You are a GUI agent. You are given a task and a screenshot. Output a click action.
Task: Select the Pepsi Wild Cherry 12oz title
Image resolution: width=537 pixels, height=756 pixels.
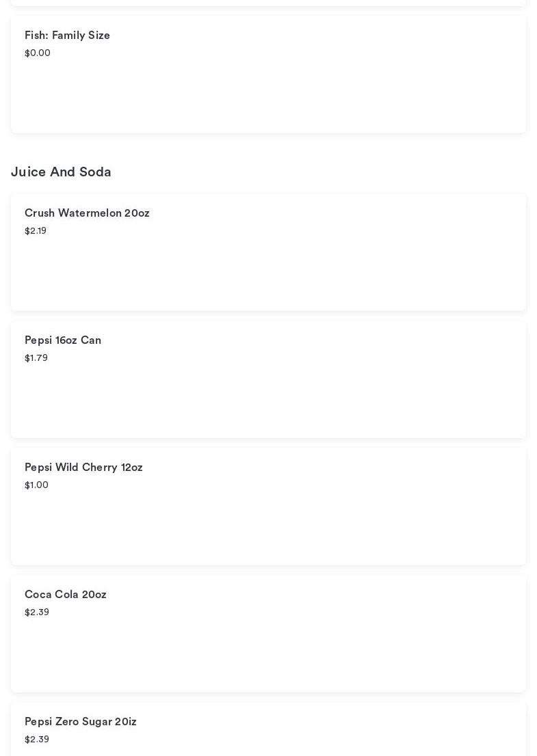point(83,468)
